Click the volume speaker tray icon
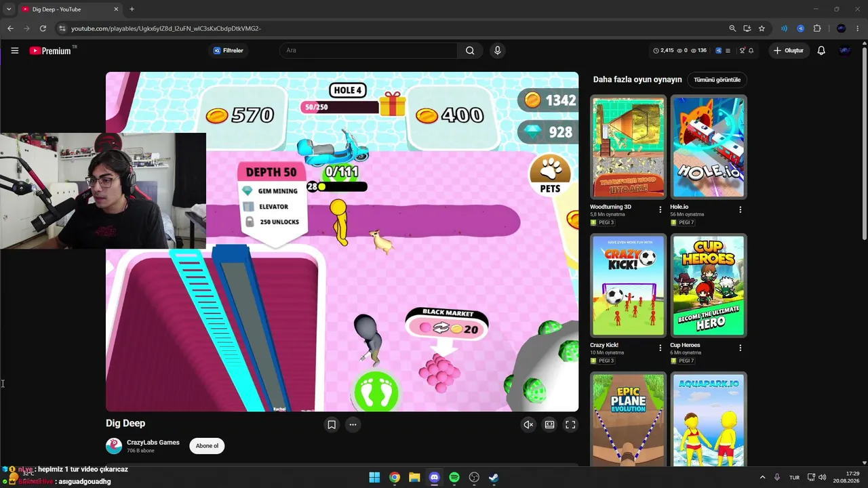868x488 pixels. pos(823,477)
